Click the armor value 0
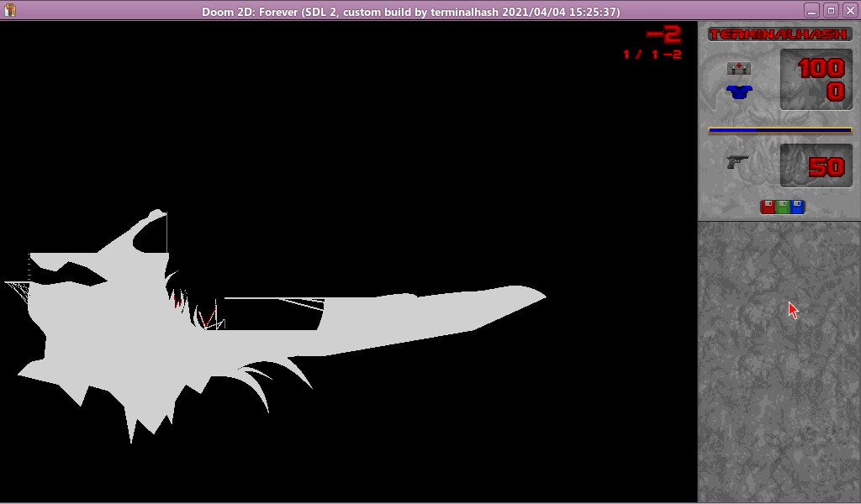This screenshot has width=861, height=504. point(836,92)
